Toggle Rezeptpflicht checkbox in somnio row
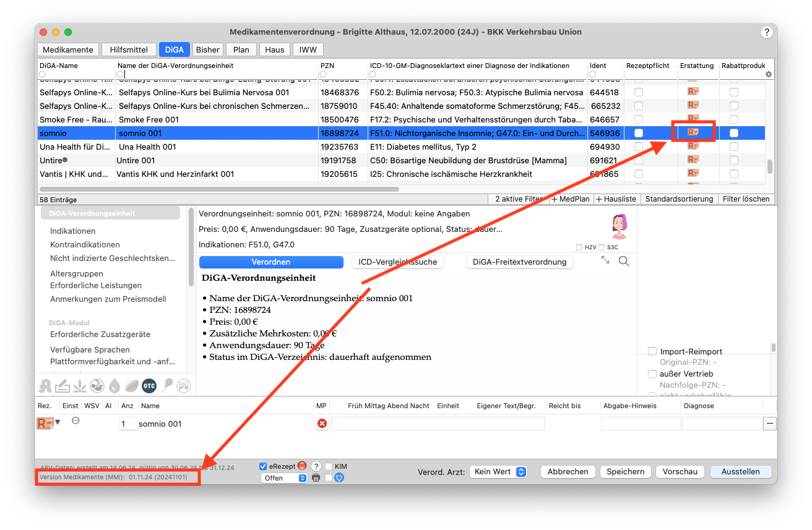 point(639,133)
